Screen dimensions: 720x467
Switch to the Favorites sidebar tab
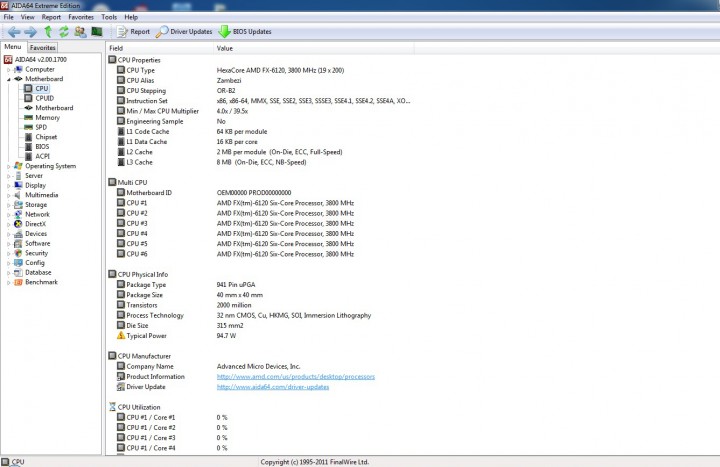(x=42, y=47)
